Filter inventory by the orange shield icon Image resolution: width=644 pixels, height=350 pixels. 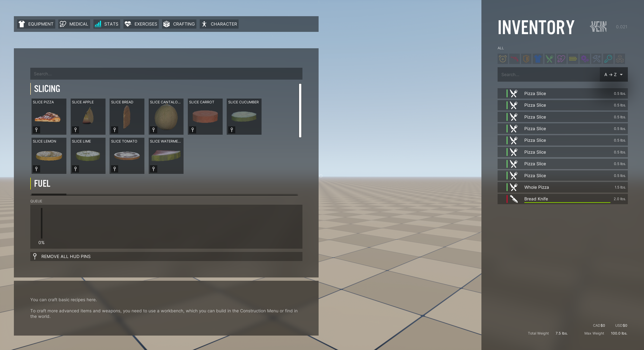point(526,59)
